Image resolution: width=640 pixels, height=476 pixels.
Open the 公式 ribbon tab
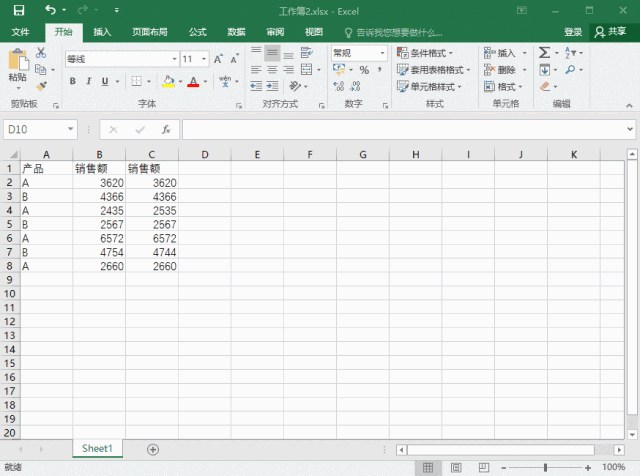198,32
